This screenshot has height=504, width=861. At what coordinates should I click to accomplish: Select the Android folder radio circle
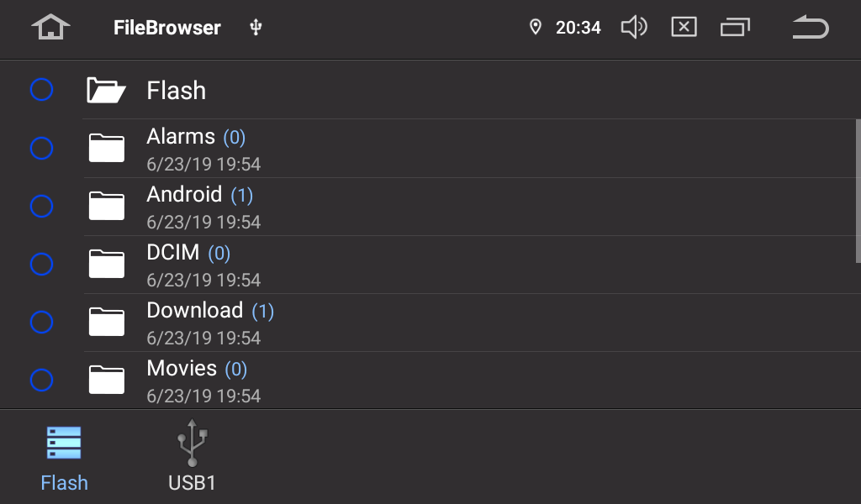(41, 206)
